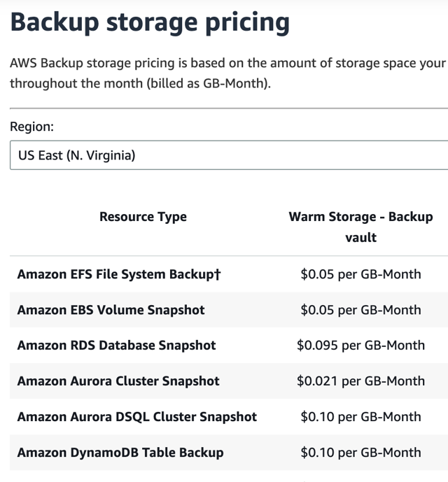Click the $0.095 per GB-Month RDS price
Viewport: 448px width, 482px height.
[x=360, y=345]
